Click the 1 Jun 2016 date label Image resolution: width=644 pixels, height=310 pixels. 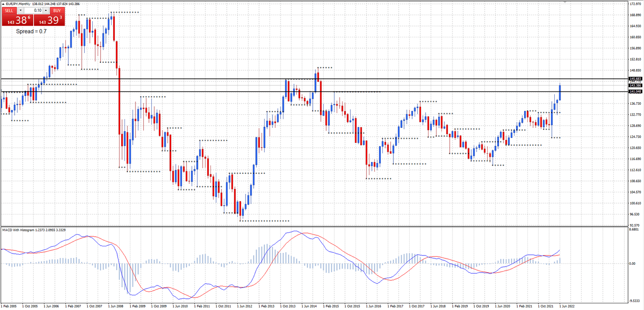[x=374, y=306]
